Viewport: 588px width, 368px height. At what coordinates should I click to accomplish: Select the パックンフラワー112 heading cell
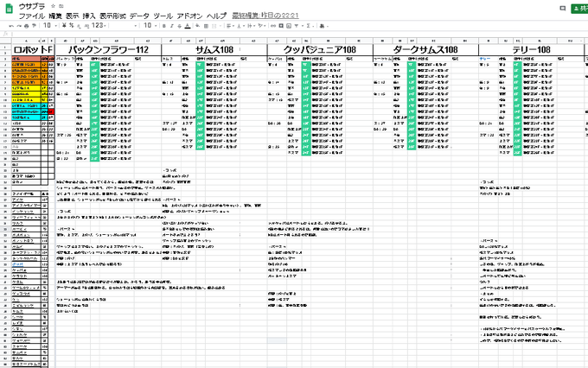click(108, 49)
